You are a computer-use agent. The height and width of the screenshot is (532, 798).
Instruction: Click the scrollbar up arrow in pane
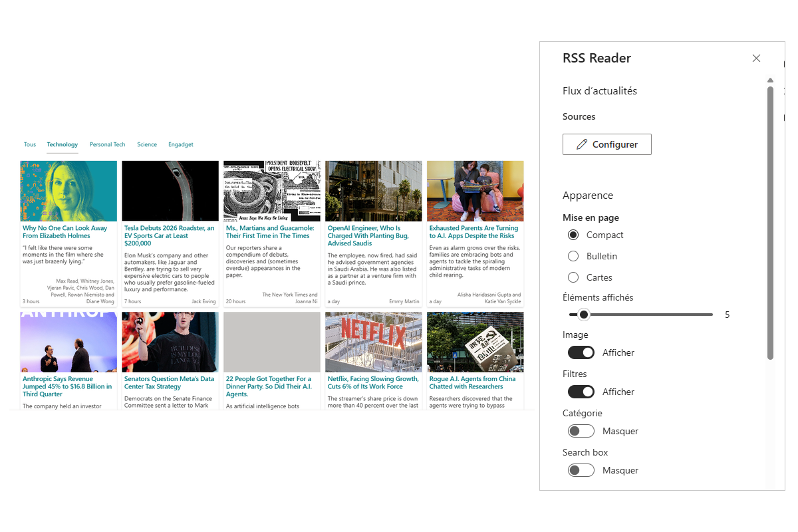click(770, 80)
